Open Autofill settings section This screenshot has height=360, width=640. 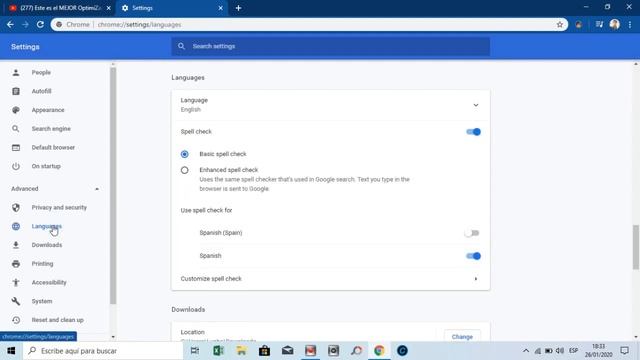click(x=41, y=91)
